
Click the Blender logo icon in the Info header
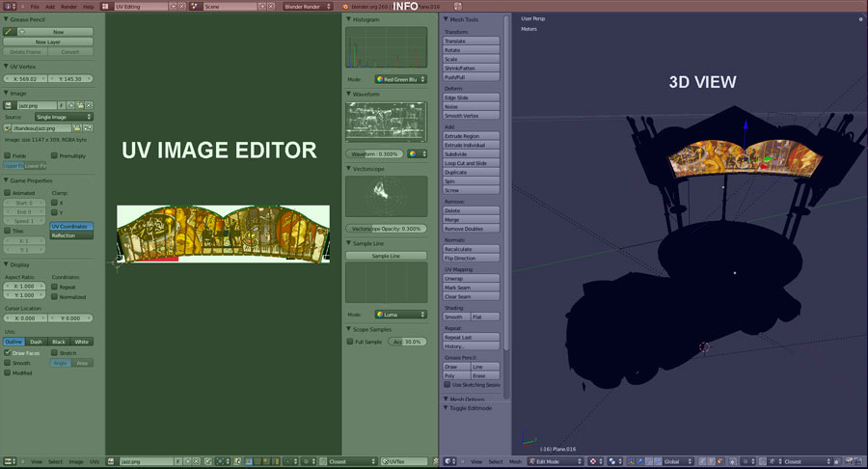[x=345, y=6]
